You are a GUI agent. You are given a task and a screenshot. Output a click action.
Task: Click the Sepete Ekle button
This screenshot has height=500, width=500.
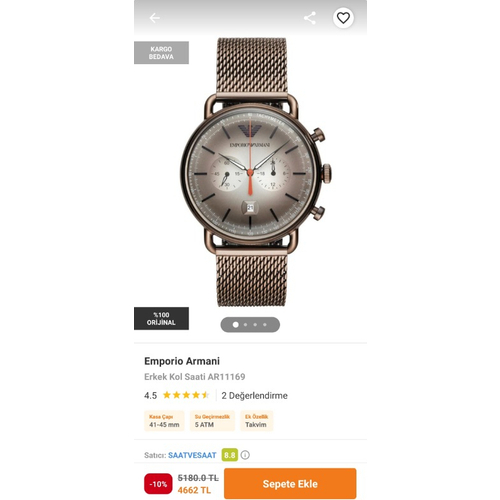[x=290, y=484]
